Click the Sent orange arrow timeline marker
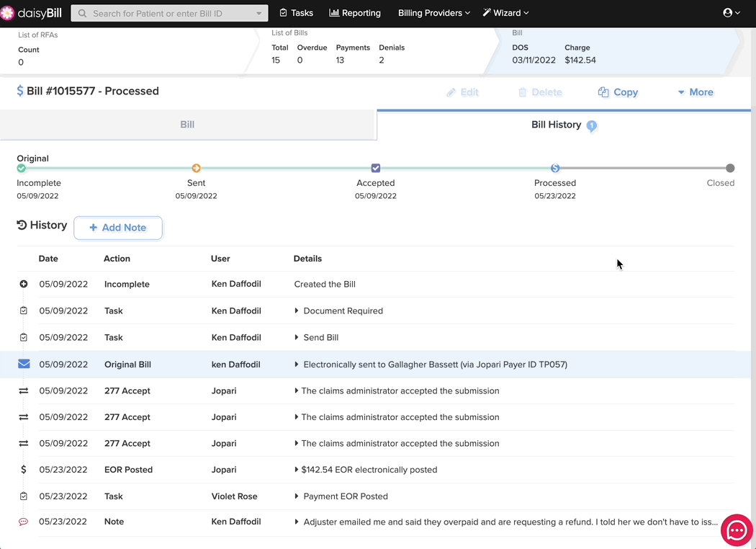The height and width of the screenshot is (549, 756). pos(197,168)
